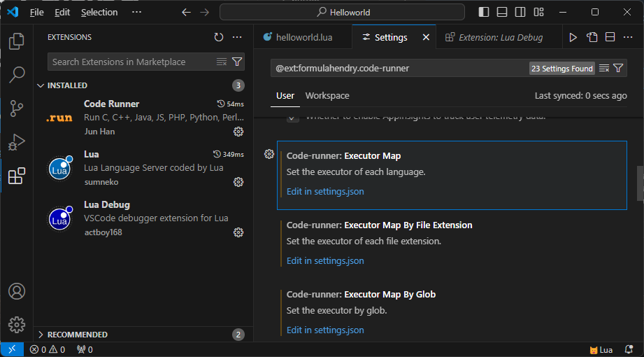Edit Executor Map By Glob in settings.json
Screen dimensions: 644x357
pyautogui.click(x=325, y=330)
